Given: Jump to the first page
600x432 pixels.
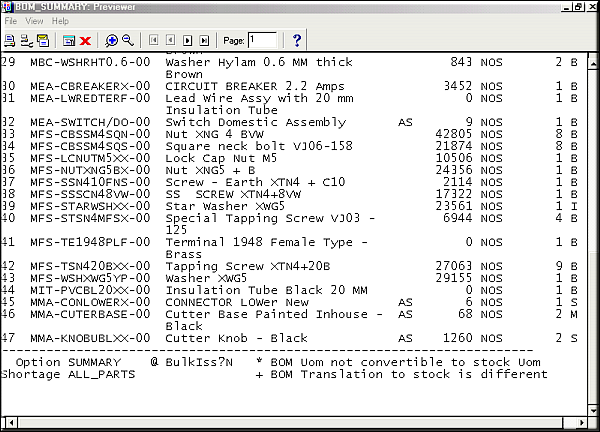Looking at the screenshot, I should tap(154, 40).
